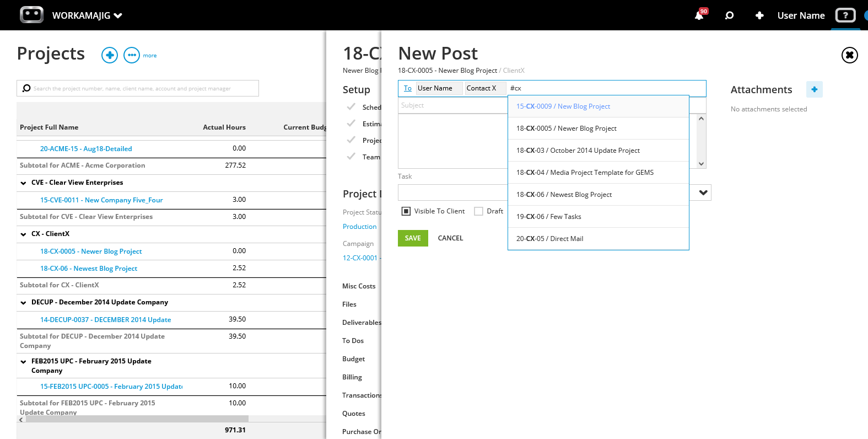Select the User Name recipient chip
Screen dimensions: 868x439
coord(439,88)
